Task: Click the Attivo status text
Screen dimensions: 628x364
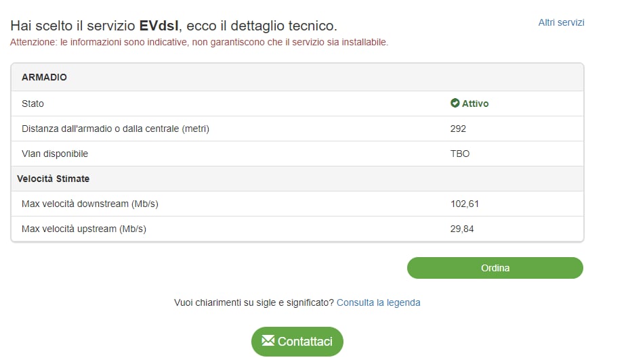Action: tap(475, 104)
